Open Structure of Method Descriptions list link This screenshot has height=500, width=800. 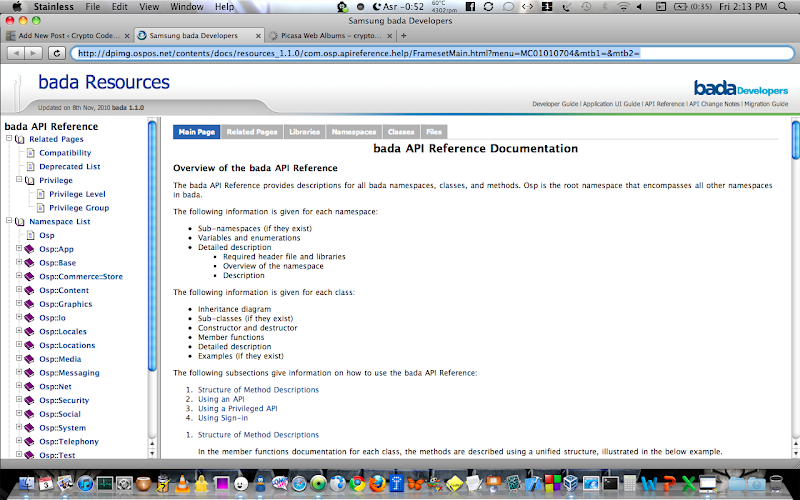(258, 390)
